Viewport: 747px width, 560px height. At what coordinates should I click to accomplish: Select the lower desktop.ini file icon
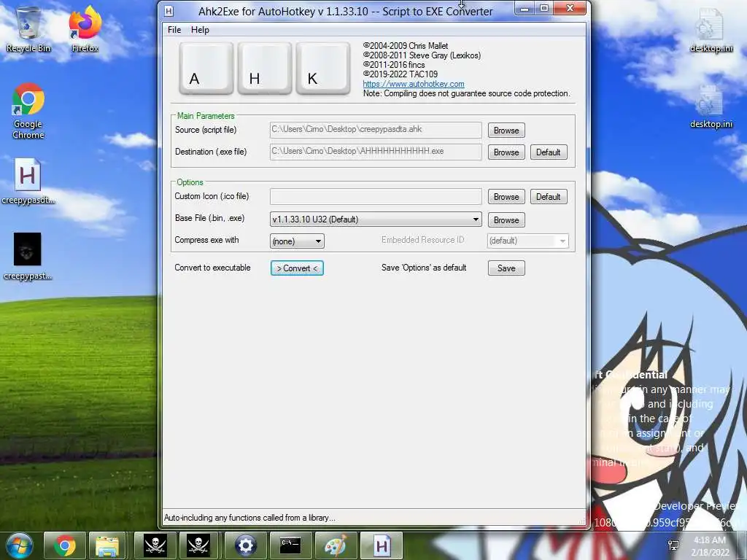tap(711, 106)
